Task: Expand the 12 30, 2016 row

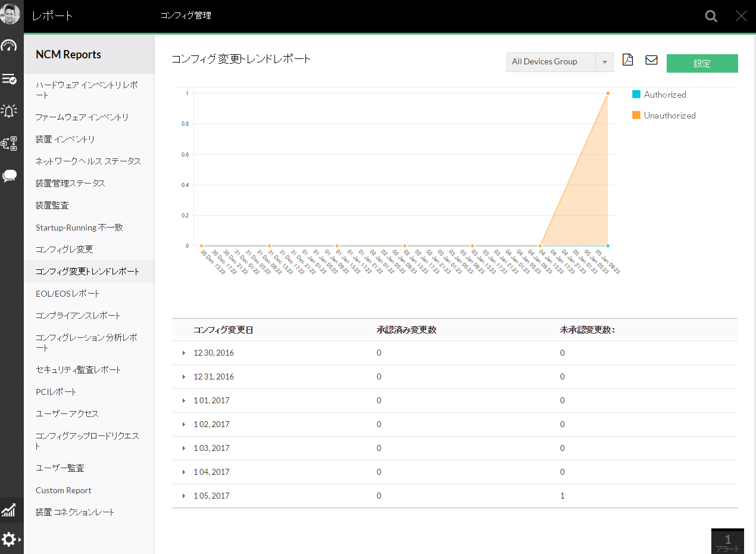Action: (185, 353)
